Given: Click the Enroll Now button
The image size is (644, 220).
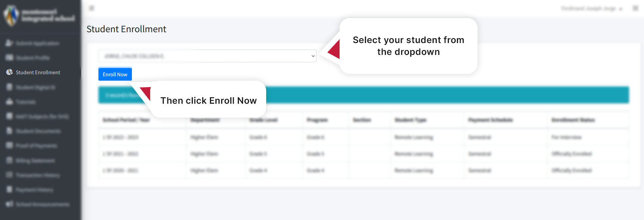Looking at the screenshot, I should 115,74.
